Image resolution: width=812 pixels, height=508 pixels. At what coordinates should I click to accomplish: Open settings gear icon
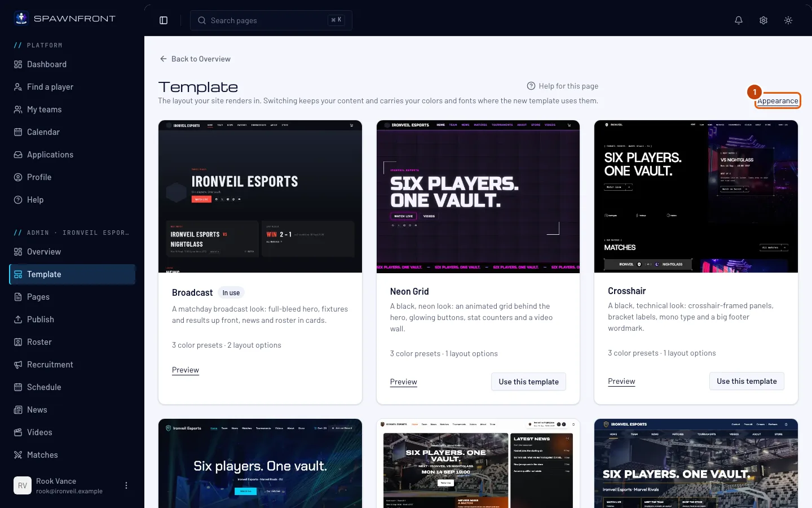coord(764,20)
